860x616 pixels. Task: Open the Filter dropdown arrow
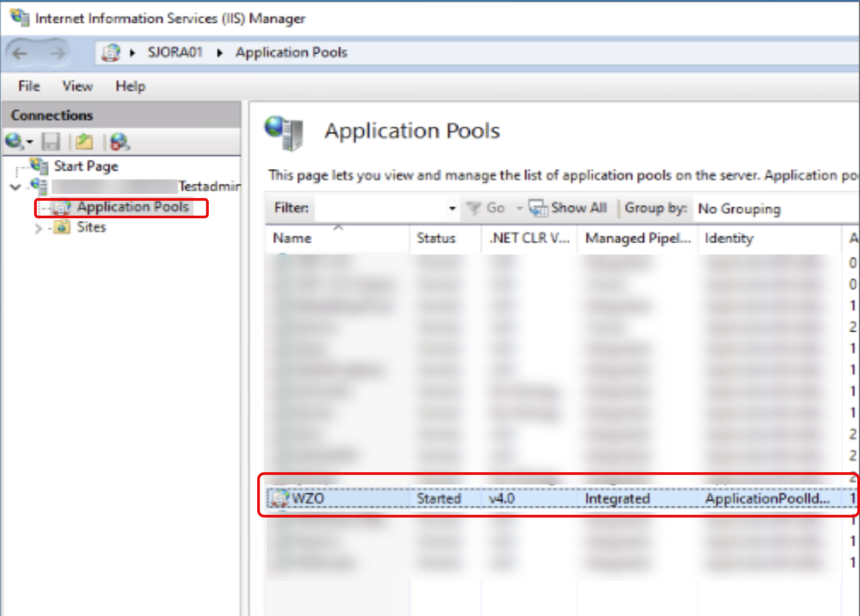click(452, 208)
